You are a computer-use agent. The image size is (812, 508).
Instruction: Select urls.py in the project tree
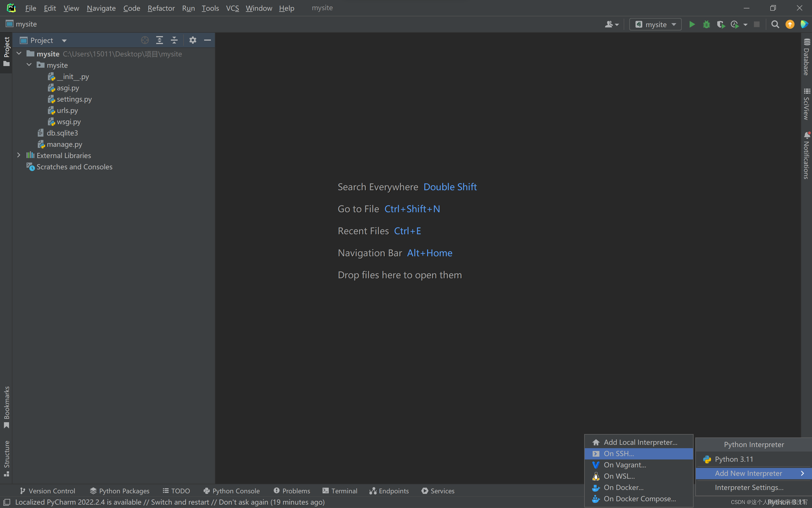pyautogui.click(x=63, y=110)
